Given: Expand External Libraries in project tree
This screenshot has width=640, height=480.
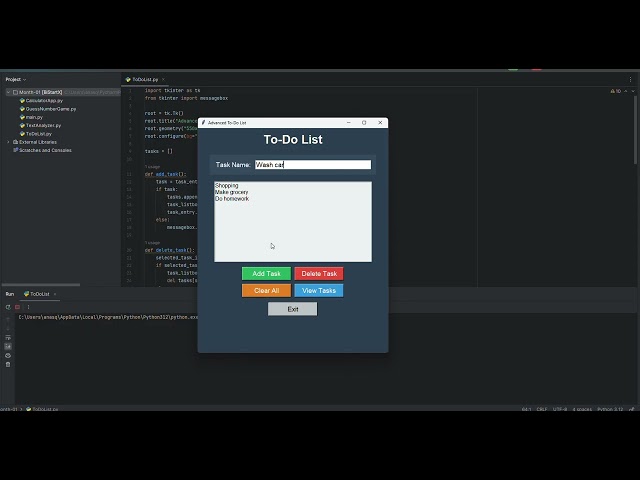Looking at the screenshot, I should click(x=8, y=142).
